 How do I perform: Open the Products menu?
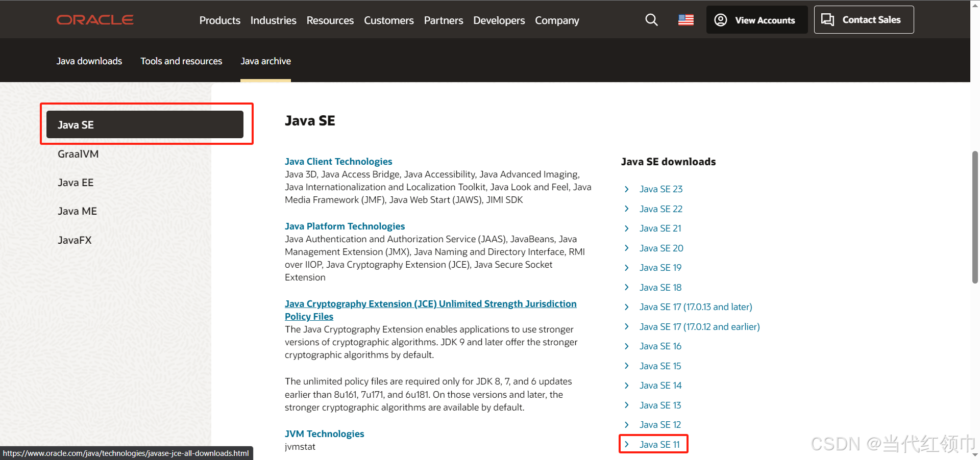[x=220, y=20]
